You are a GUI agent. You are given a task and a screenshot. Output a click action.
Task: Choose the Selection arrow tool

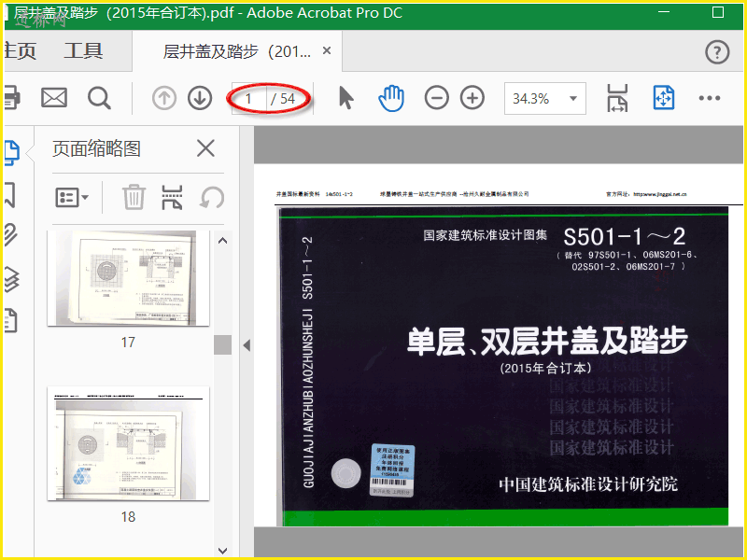(x=346, y=98)
